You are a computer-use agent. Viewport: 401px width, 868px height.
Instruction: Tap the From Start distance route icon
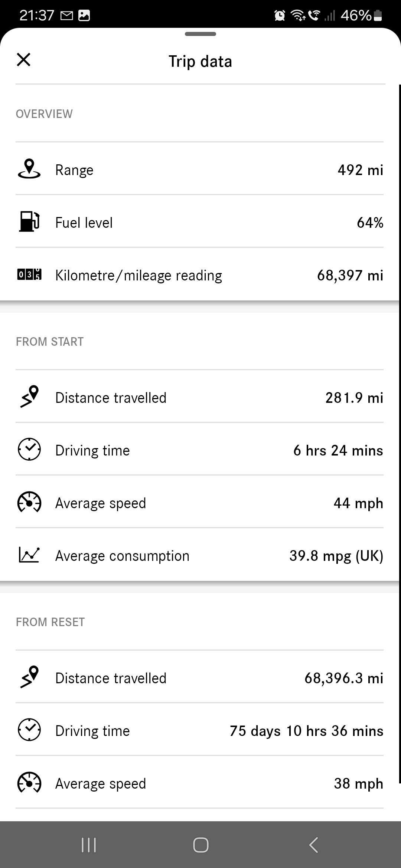pyautogui.click(x=29, y=397)
